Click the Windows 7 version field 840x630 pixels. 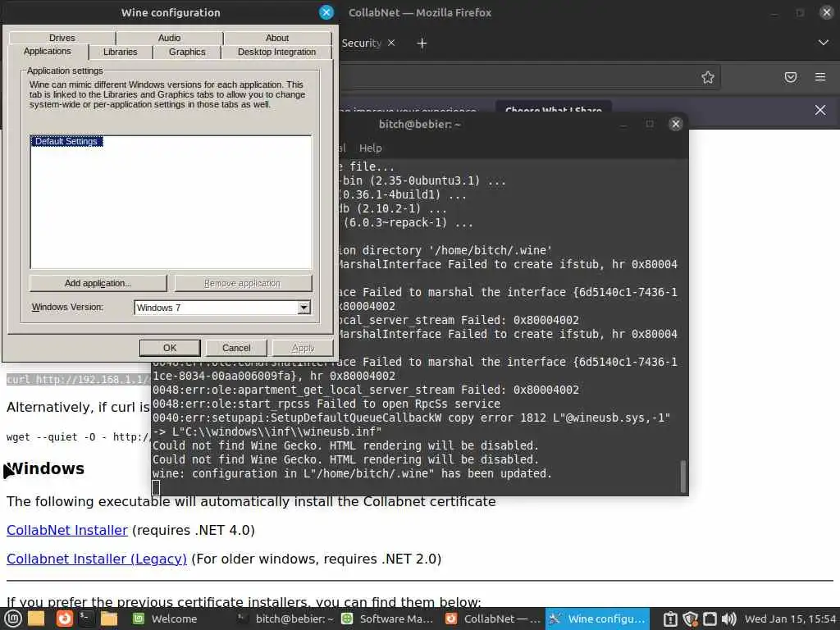(217, 308)
